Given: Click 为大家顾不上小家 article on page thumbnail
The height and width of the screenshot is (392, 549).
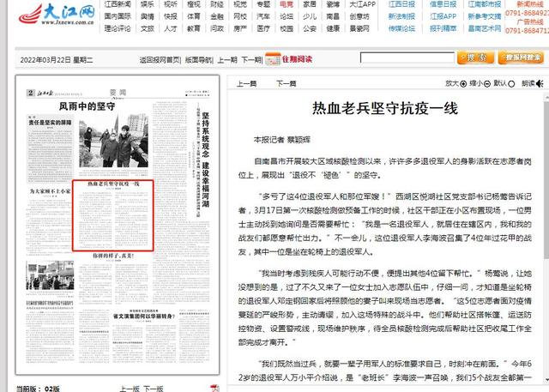Looking at the screenshot, I should [x=50, y=191].
